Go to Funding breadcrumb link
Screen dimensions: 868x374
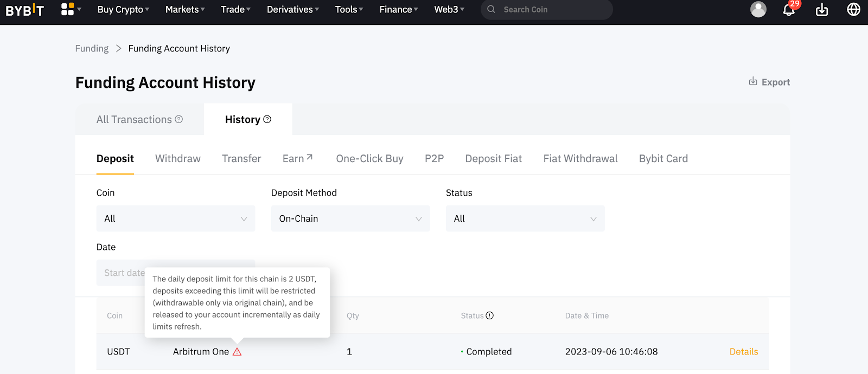pyautogui.click(x=92, y=48)
